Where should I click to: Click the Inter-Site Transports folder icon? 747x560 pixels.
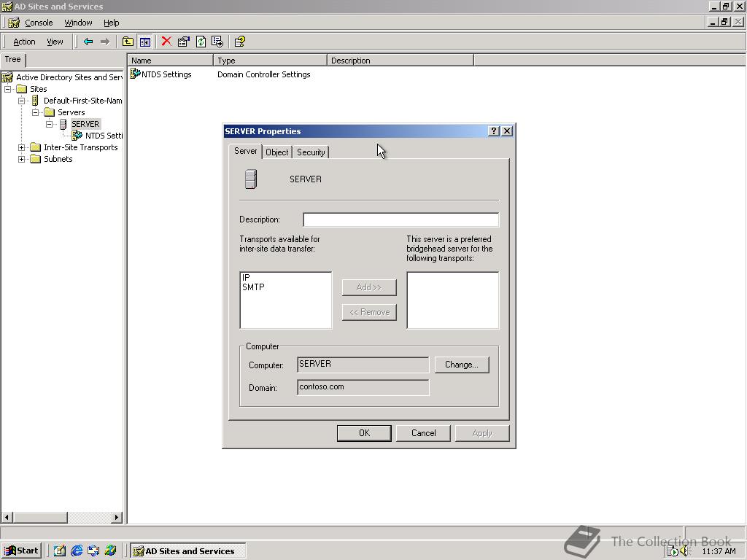click(x=35, y=147)
